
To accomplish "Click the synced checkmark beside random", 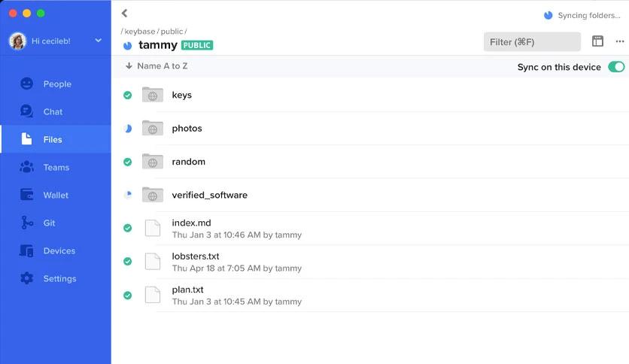I will (x=128, y=162).
